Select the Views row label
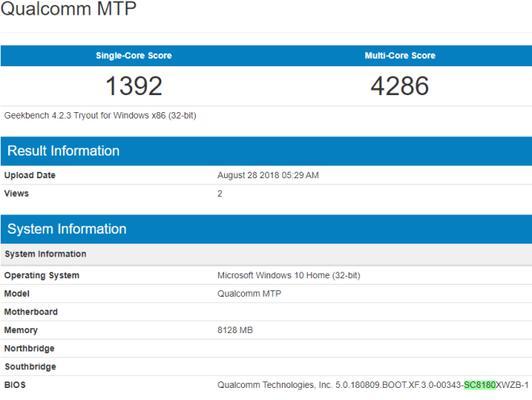Screen dimensions: 532x400 pos(16,194)
